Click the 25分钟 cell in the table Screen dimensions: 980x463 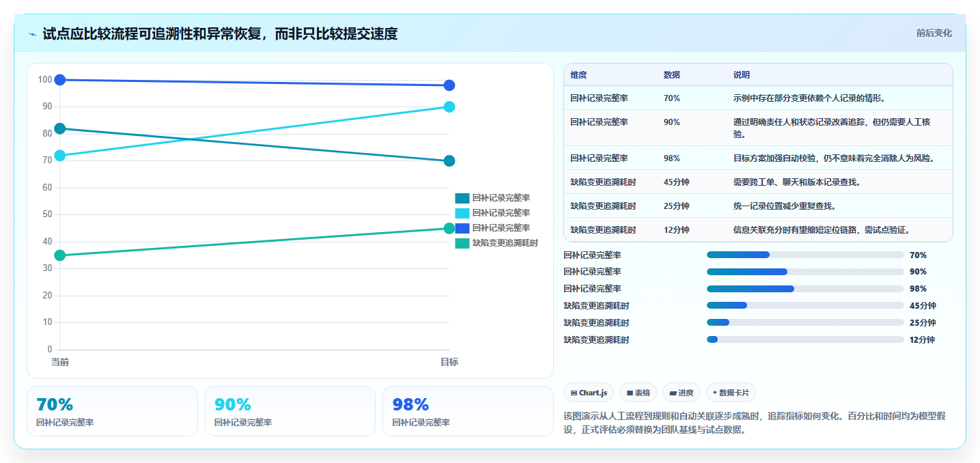[677, 206]
